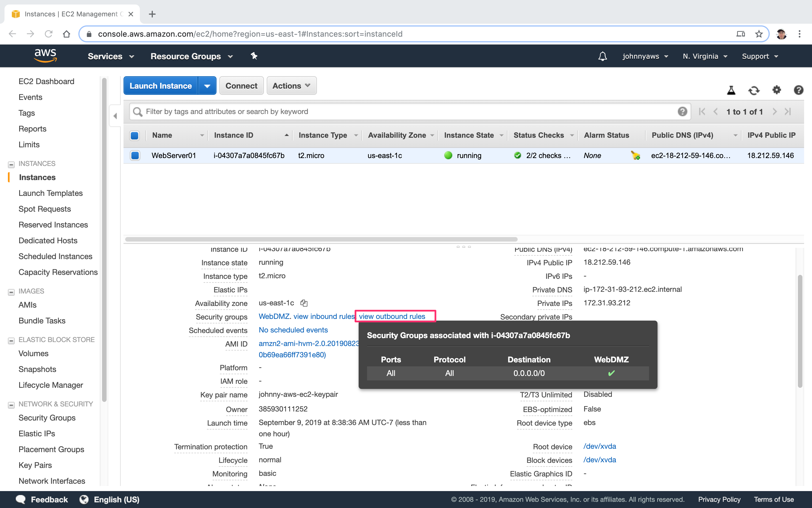Click the install/cast icon in address bar
812x508 pixels.
pos(741,34)
